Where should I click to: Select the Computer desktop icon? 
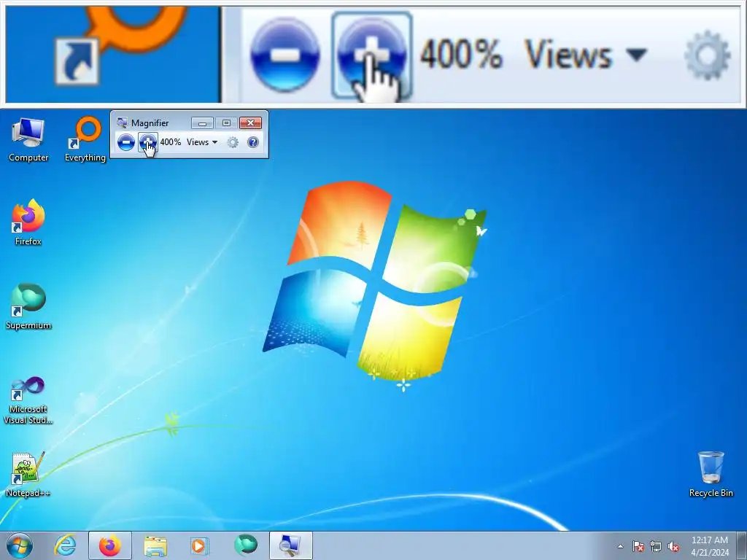click(x=28, y=139)
